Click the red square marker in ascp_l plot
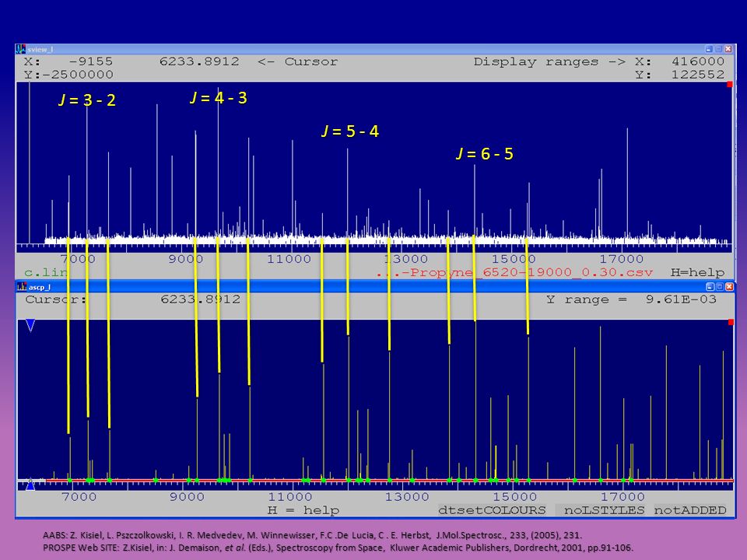Image resolution: width=747 pixels, height=560 pixels. [731, 322]
